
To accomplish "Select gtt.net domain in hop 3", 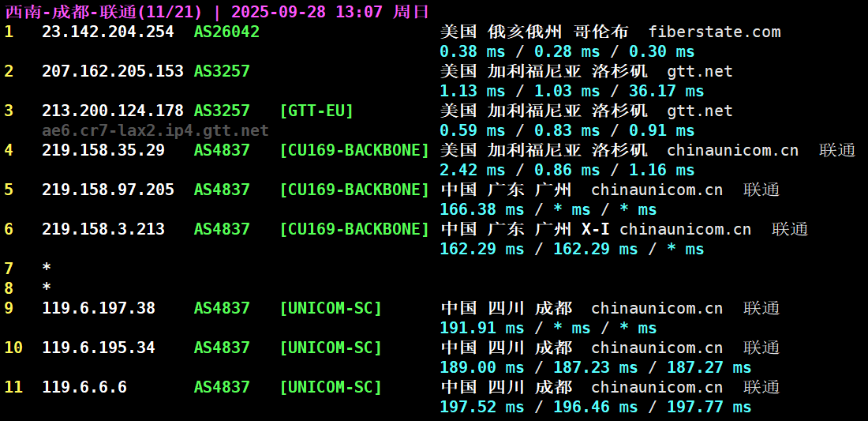I will 700,111.
